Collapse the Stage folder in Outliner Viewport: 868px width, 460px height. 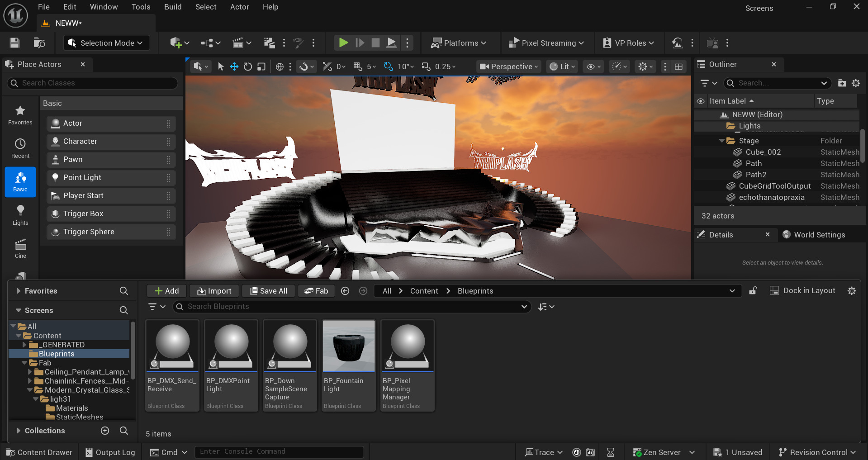coord(722,141)
